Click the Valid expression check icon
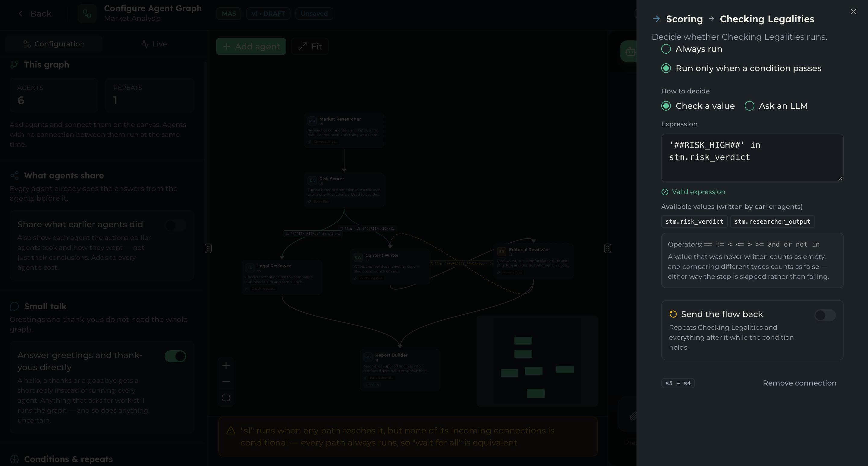868x466 pixels. click(665, 192)
